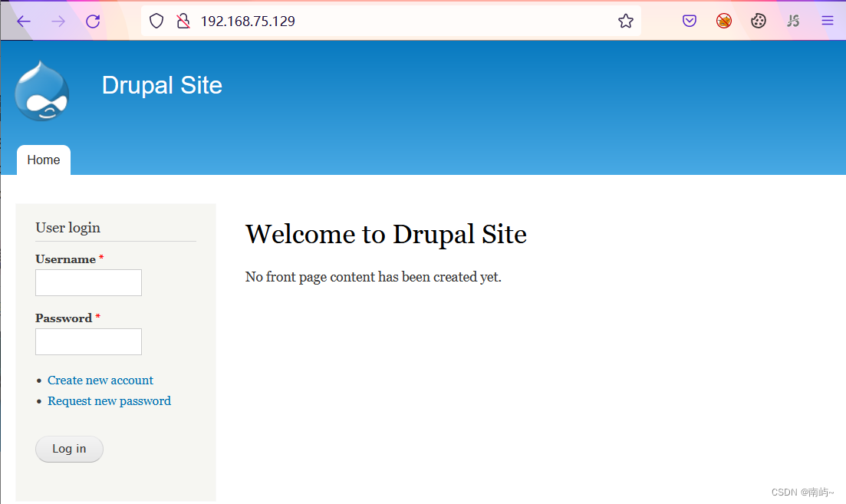Bookmark this page with the star icon
The width and height of the screenshot is (846, 504).
click(x=626, y=21)
